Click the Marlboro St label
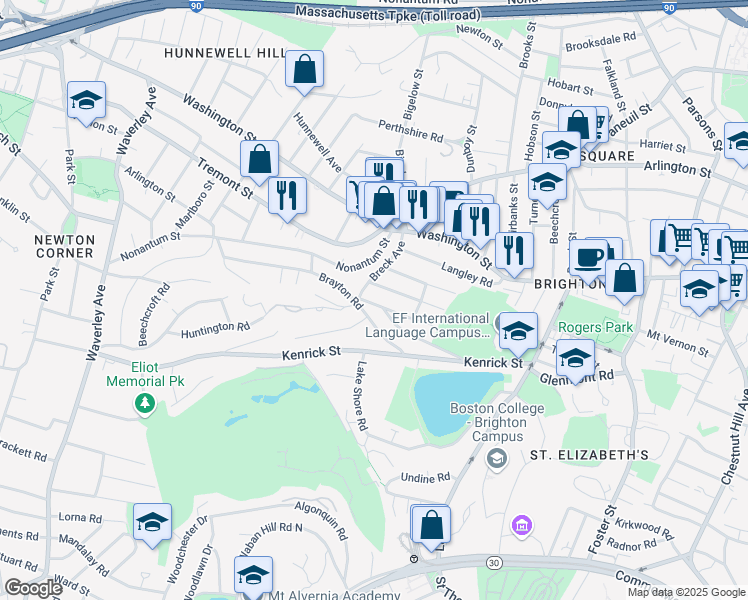Viewport: 748px width, 600px height. coord(194,205)
